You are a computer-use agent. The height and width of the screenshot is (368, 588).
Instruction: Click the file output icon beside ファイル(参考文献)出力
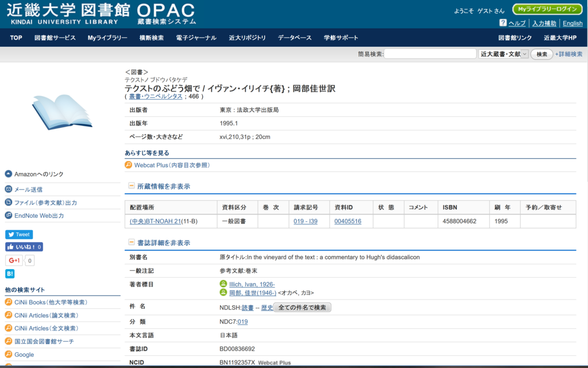pos(8,202)
